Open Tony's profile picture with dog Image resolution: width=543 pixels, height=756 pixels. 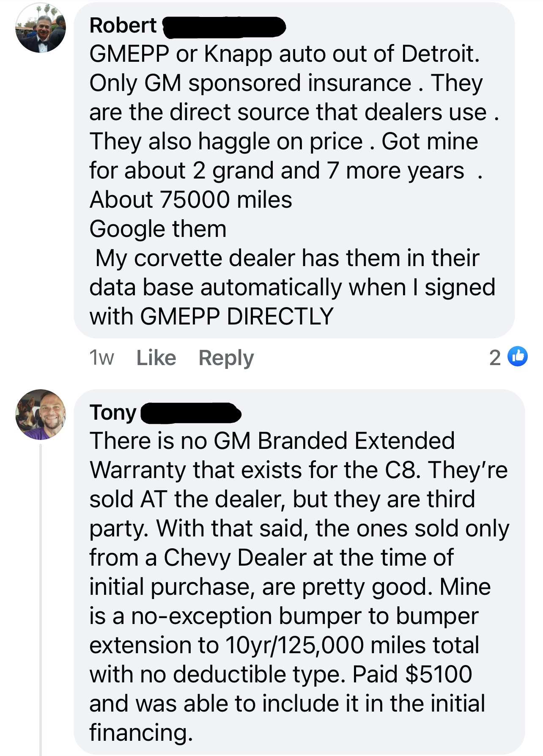41,415
